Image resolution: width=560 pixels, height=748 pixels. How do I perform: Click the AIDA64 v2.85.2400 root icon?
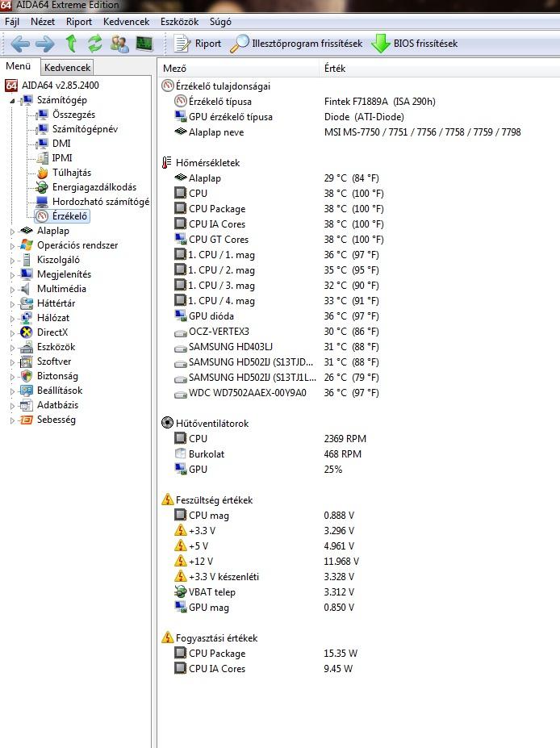click(11, 86)
